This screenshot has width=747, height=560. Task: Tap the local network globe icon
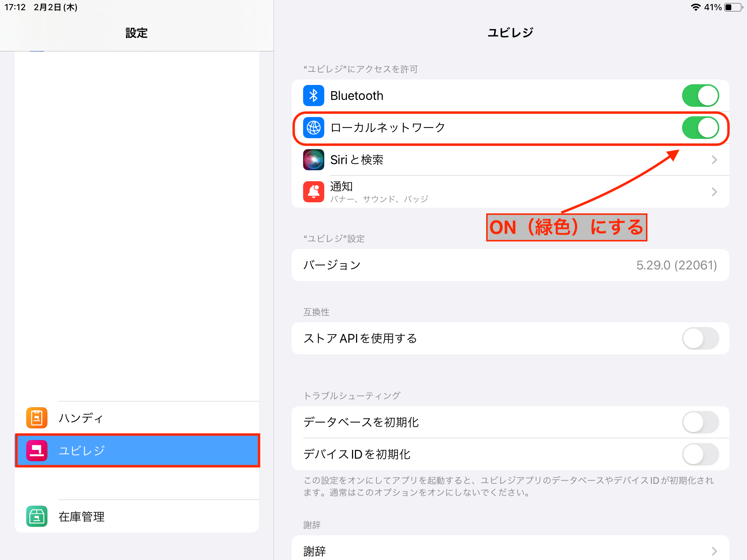[313, 128]
